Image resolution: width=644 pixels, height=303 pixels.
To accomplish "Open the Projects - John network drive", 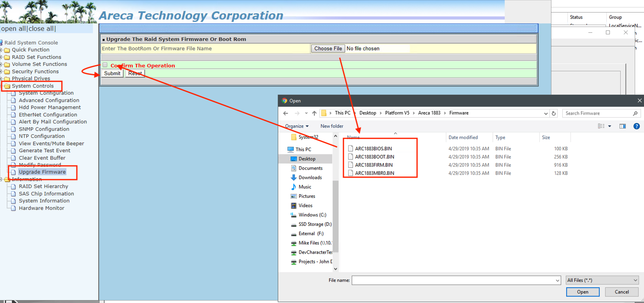I will pyautogui.click(x=315, y=262).
